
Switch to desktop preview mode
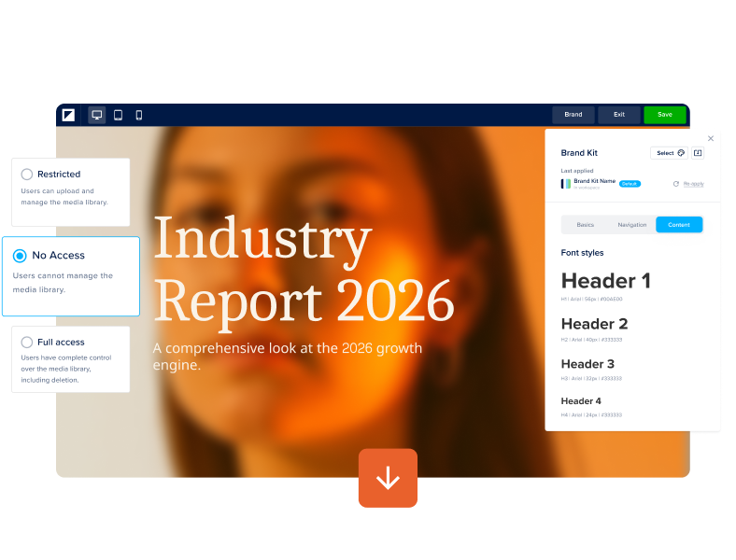coord(97,115)
